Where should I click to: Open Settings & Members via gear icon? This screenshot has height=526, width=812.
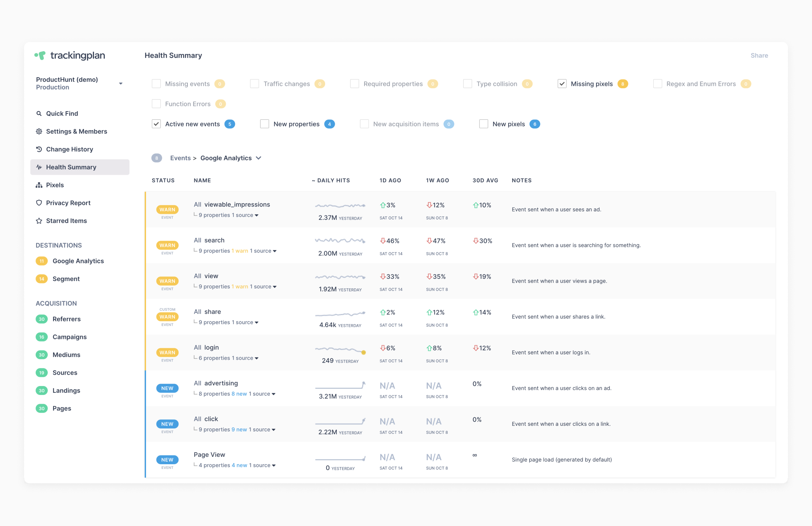[x=39, y=131]
